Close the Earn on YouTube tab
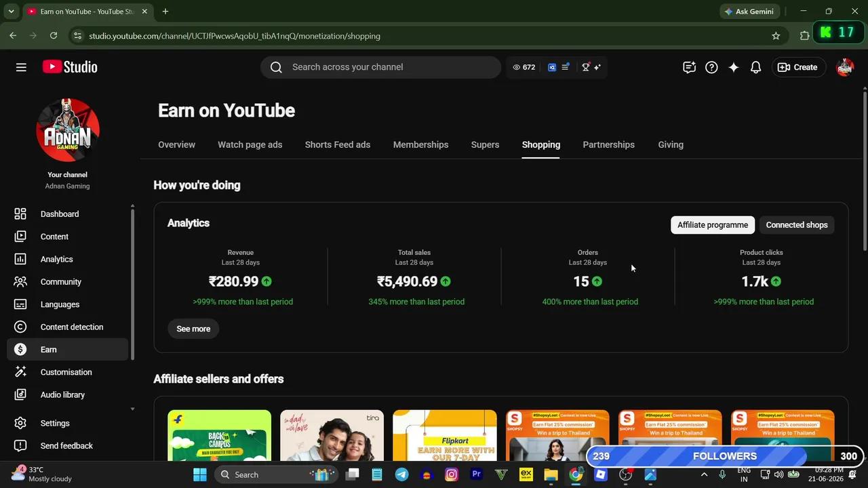This screenshot has height=488, width=868. [x=144, y=12]
